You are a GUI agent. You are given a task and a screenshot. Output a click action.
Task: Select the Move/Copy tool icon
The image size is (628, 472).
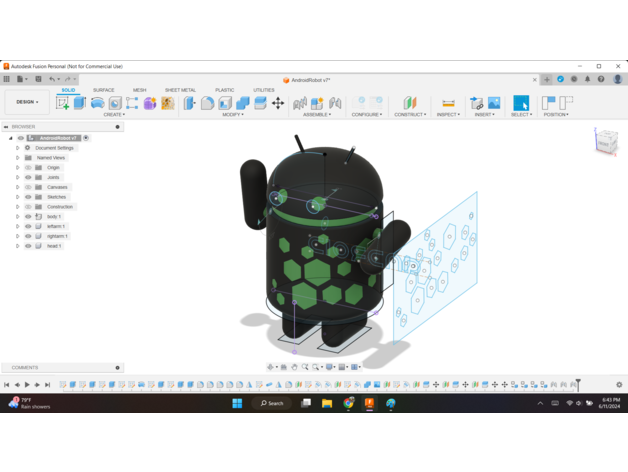(x=278, y=102)
